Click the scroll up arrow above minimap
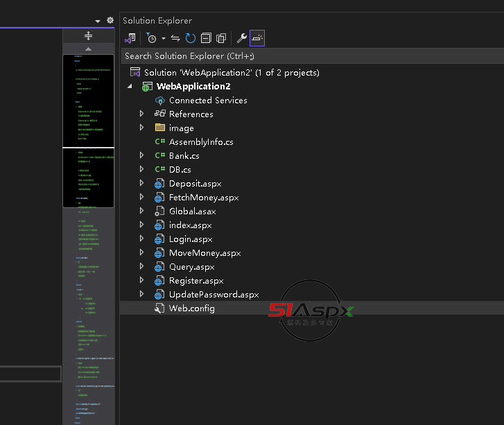Viewport: 504px width, 425px height. click(x=89, y=49)
